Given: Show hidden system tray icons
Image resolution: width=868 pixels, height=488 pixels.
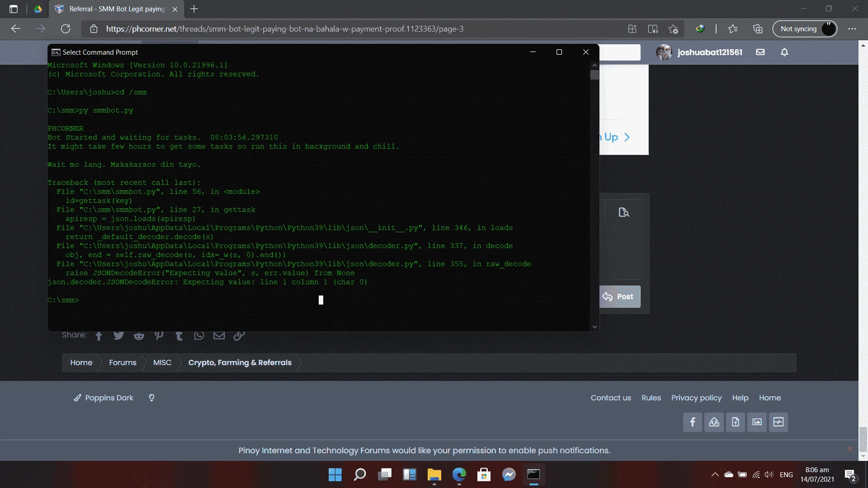Looking at the screenshot, I should pyautogui.click(x=715, y=474).
